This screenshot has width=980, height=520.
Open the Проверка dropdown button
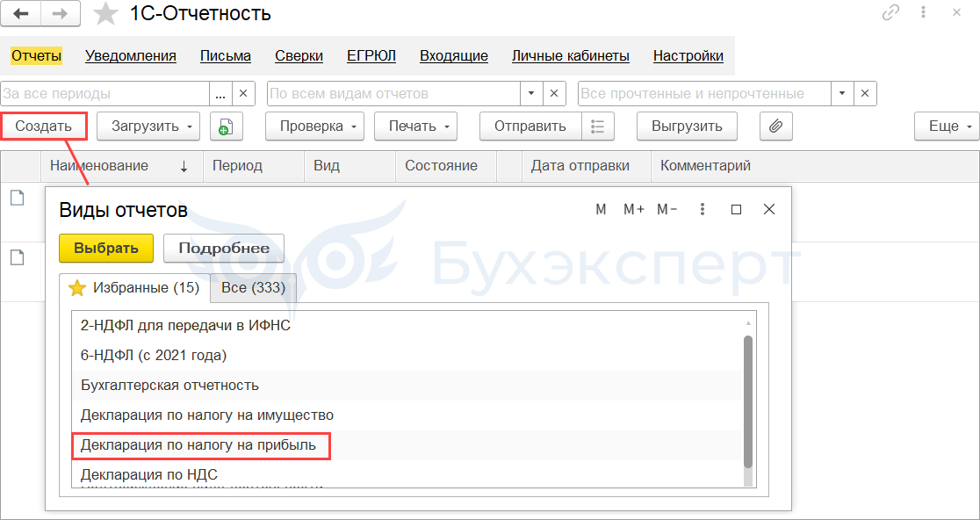[314, 126]
